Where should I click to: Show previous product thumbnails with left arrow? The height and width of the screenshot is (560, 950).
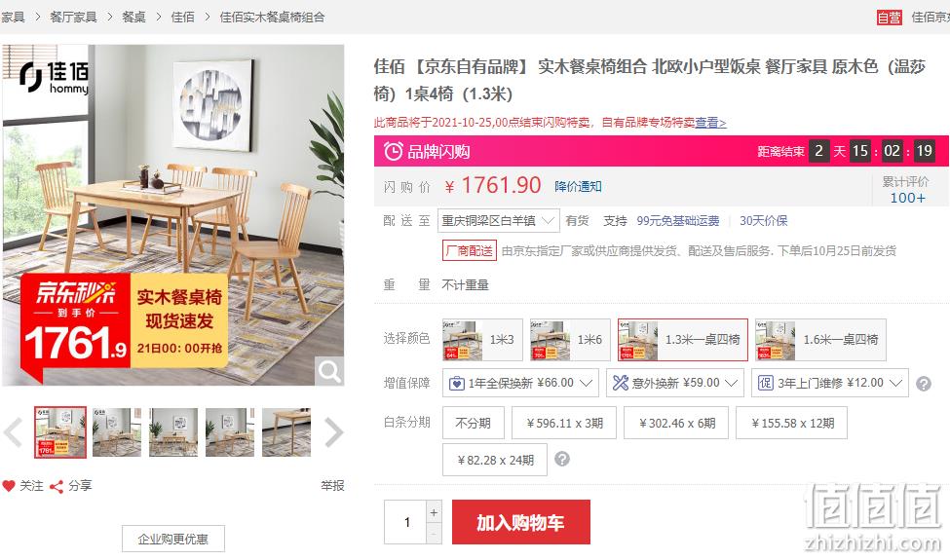[14, 432]
